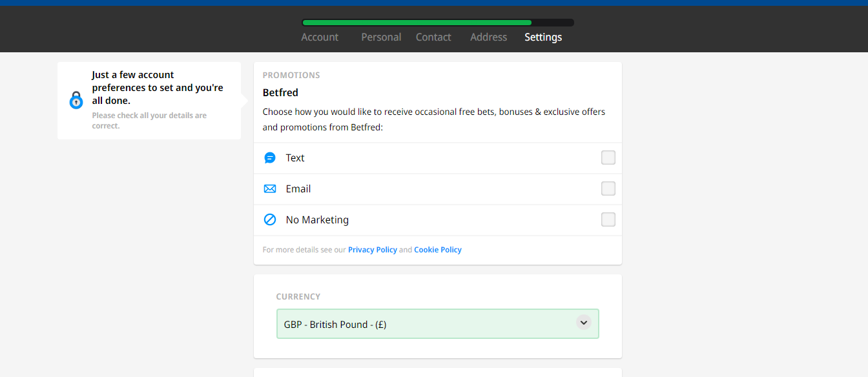Click the CURRENCY section label
The image size is (868, 377).
298,297
